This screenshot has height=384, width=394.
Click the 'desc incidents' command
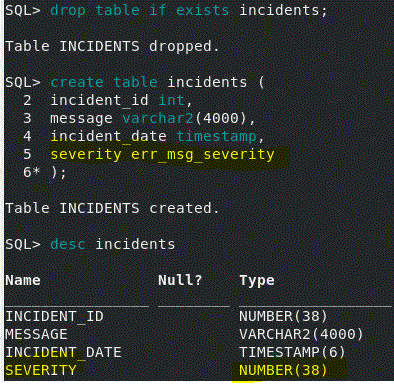point(113,244)
